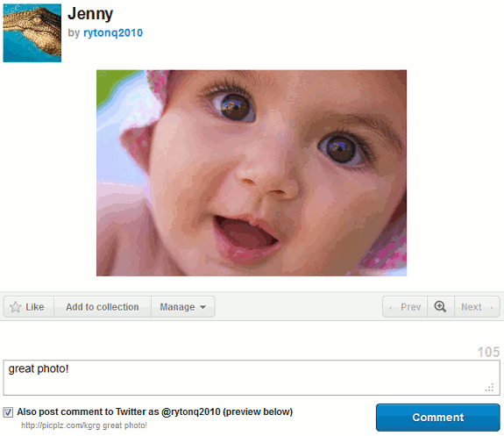Screen dimensions: 504x436
Task: Uncheck Also post comment to Twitter
Action: [8, 412]
